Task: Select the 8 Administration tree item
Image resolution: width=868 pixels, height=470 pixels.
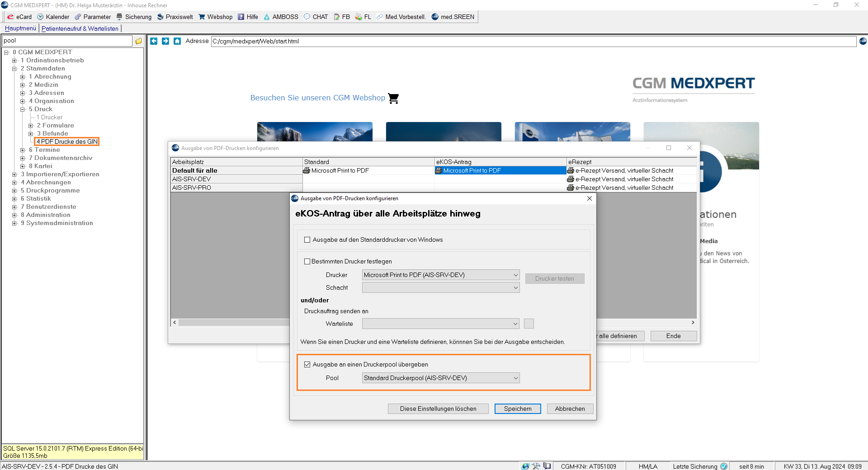Action: pos(45,215)
